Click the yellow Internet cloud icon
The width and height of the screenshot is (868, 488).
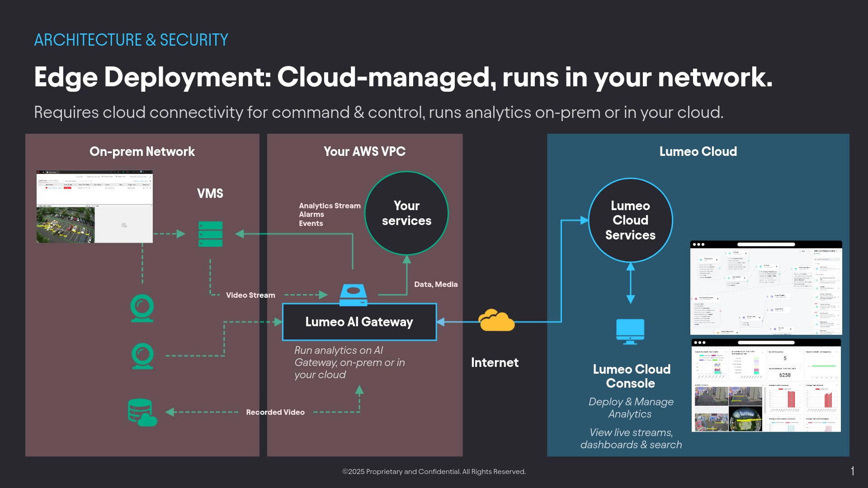tap(496, 320)
